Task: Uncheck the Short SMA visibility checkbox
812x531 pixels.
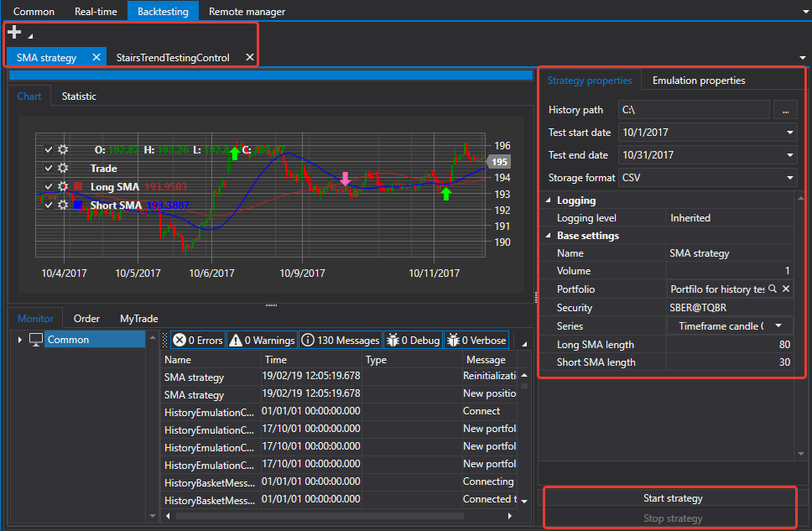Action: tap(49, 205)
